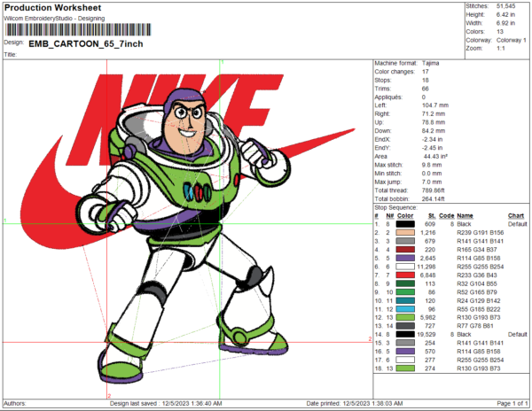Choose the light blue swatch beside R55 G185 B222
This screenshot has height=411, width=532.
pos(405,309)
